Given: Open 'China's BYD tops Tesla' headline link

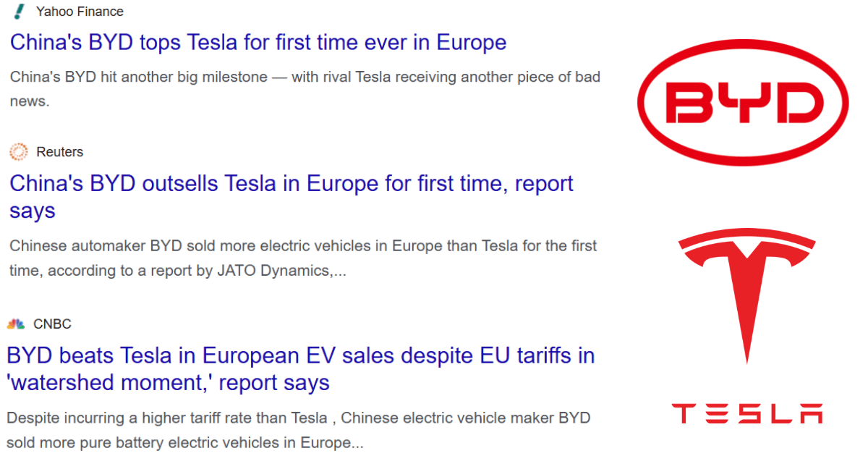Looking at the screenshot, I should click(258, 42).
